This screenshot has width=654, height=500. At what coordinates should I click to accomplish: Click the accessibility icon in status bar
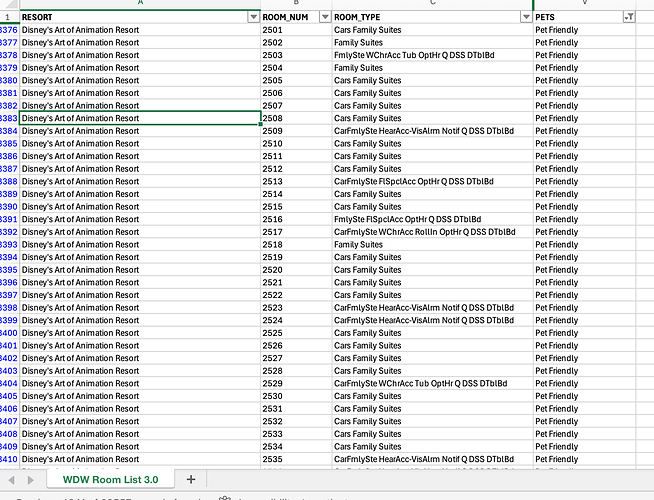225,498
